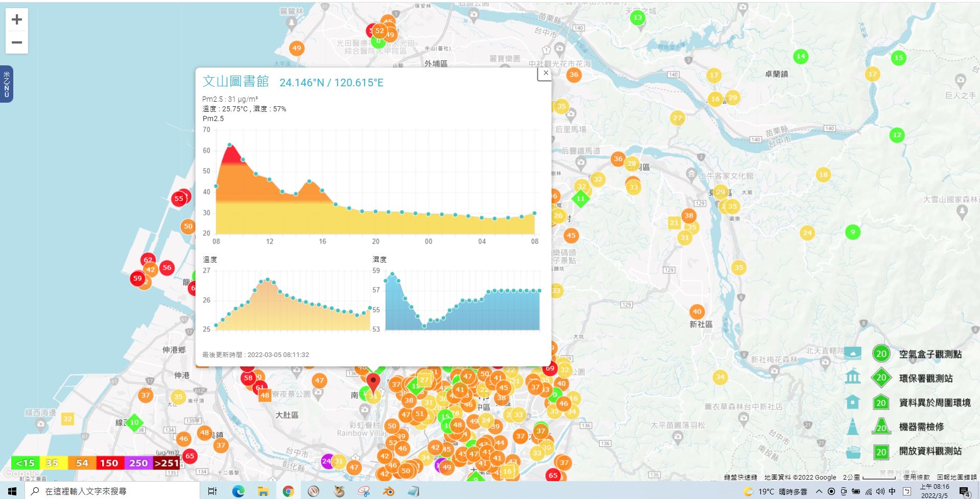Close the 文山圖書館 info popup
The height and width of the screenshot is (499, 980).
tap(546, 73)
